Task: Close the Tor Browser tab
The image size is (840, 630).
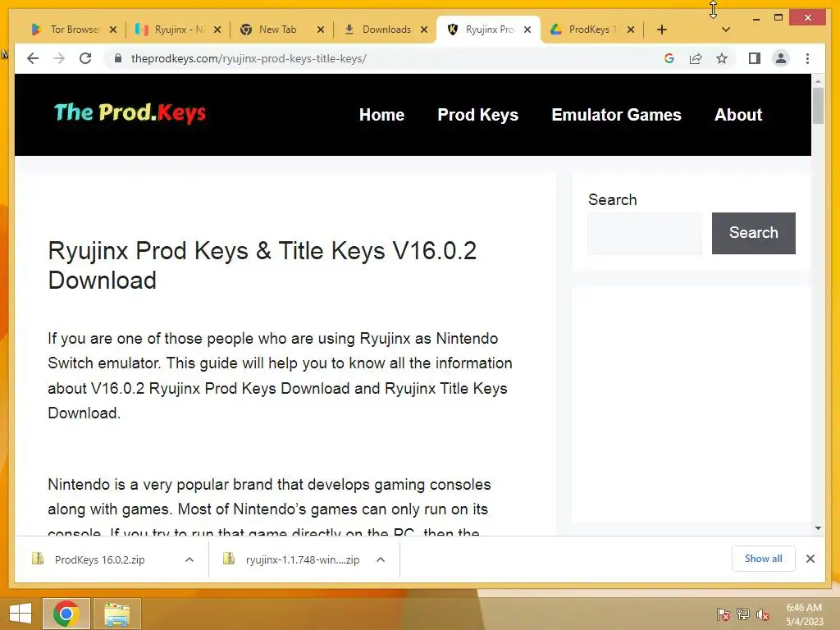Action: pyautogui.click(x=113, y=30)
